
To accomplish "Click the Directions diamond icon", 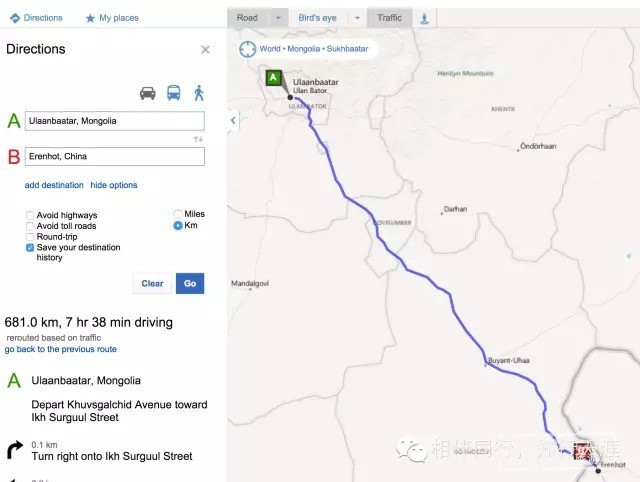I will pos(15,18).
